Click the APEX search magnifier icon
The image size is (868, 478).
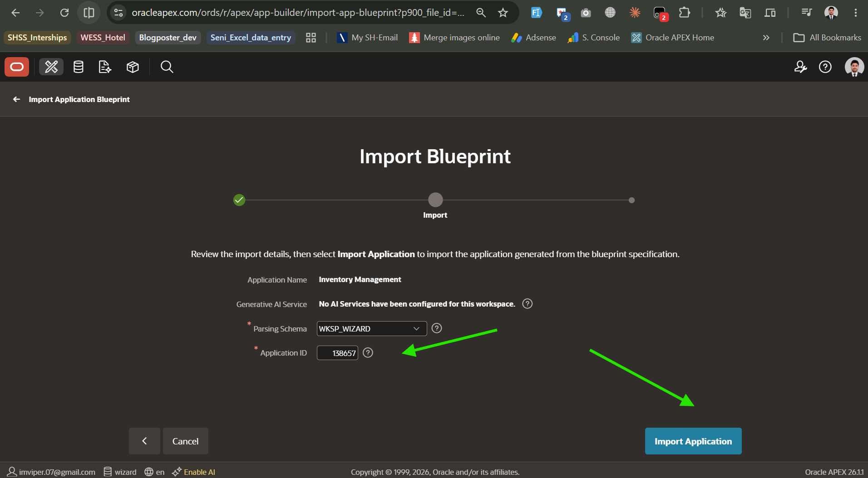pyautogui.click(x=167, y=67)
